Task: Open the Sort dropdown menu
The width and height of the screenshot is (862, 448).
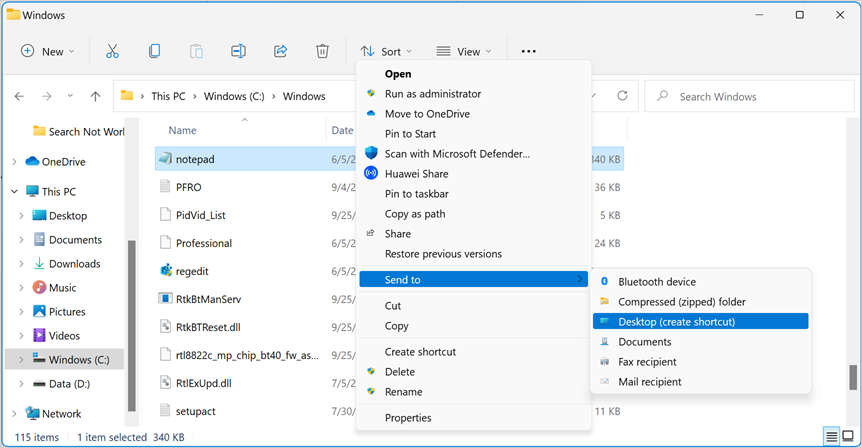Action: (x=386, y=51)
